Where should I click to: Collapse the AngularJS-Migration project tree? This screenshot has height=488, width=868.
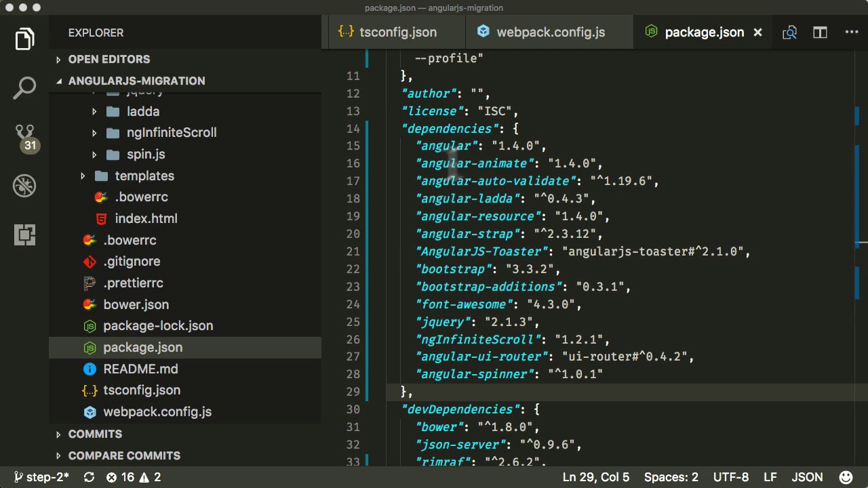point(136,81)
